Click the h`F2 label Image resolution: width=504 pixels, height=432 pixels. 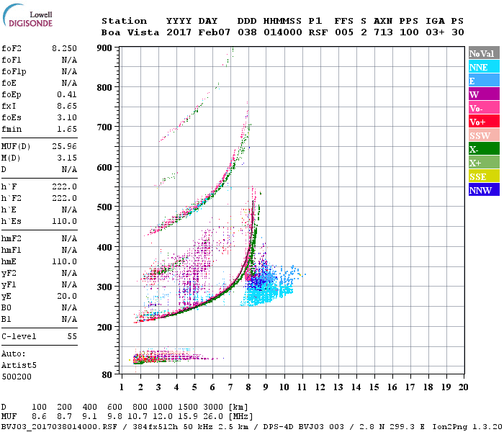pos(12,198)
